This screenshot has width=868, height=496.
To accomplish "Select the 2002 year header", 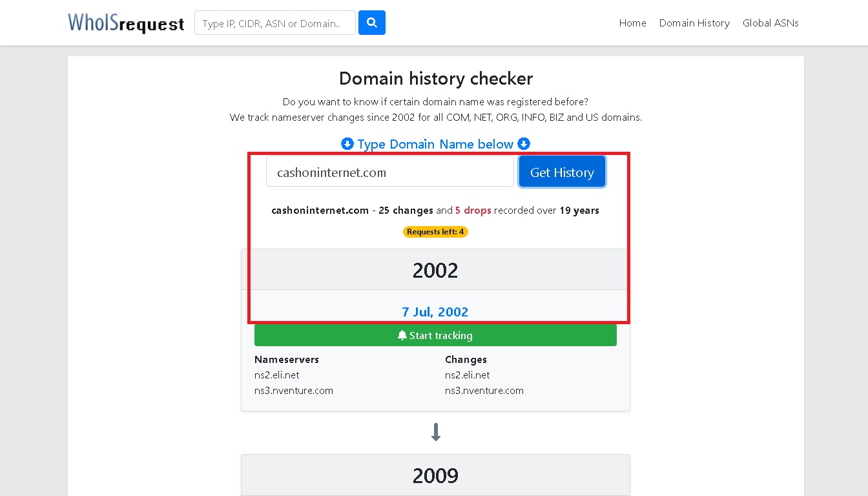I will tap(435, 270).
